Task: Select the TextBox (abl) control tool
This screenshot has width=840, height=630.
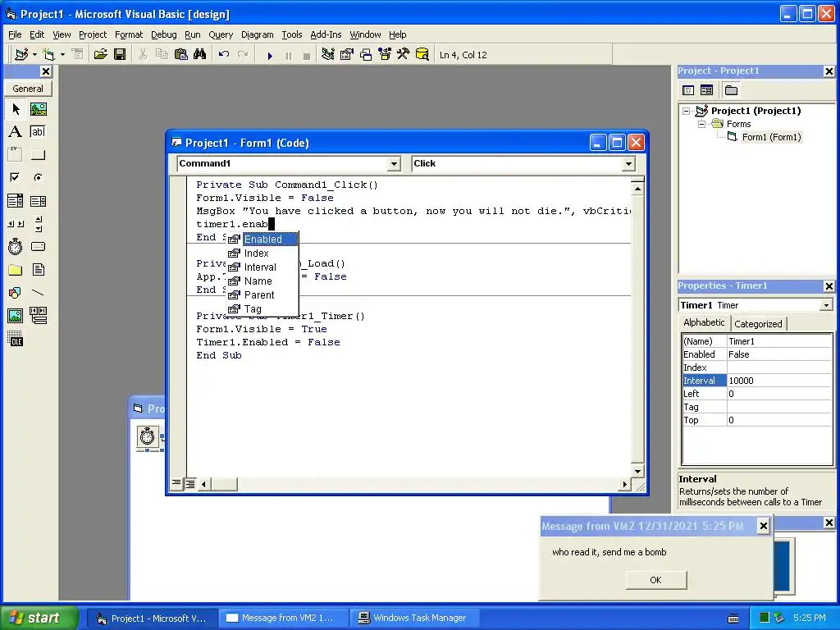Action: point(38,132)
